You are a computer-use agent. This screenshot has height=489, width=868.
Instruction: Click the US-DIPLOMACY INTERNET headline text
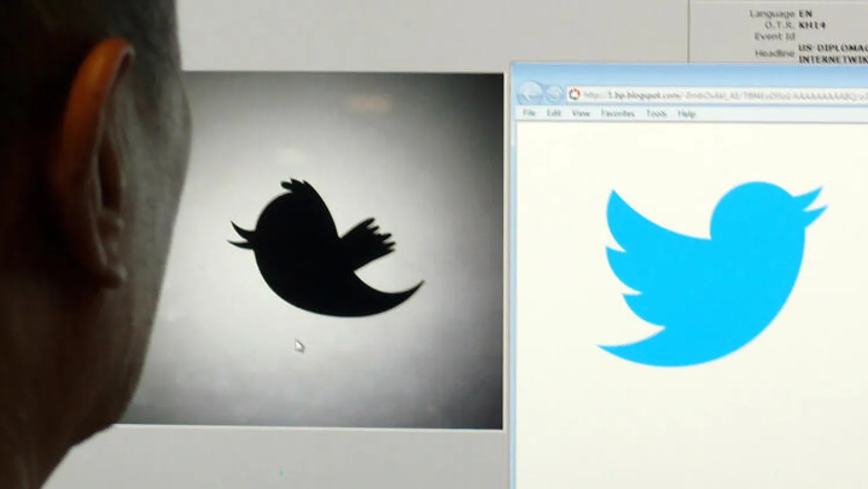(833, 53)
